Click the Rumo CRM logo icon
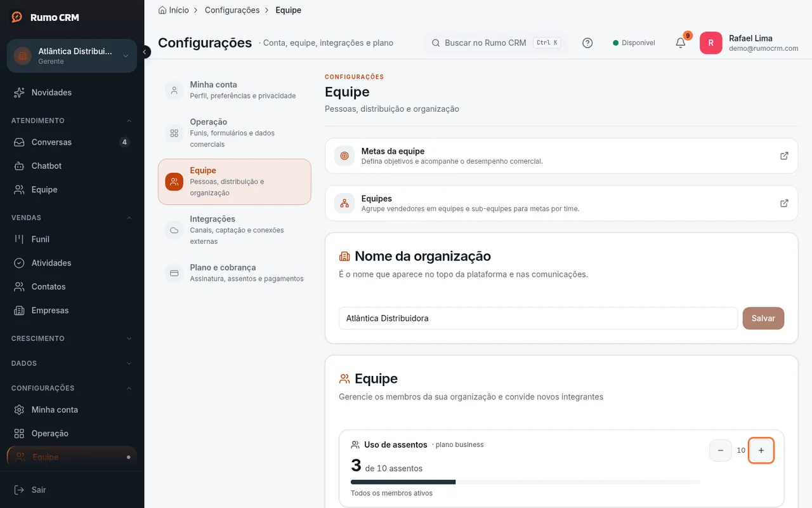812x508 pixels. click(17, 17)
